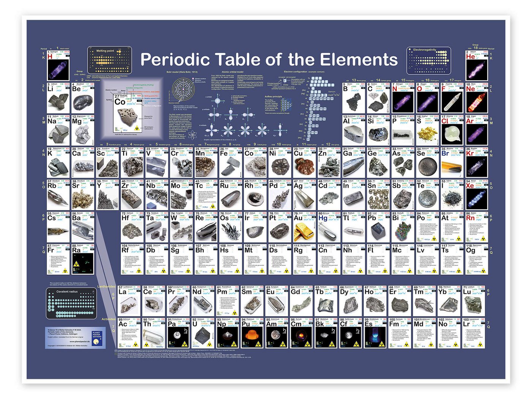Select the Gold (Au) element card
Image resolution: width=532 pixels, height=399 pixels.
(305, 227)
